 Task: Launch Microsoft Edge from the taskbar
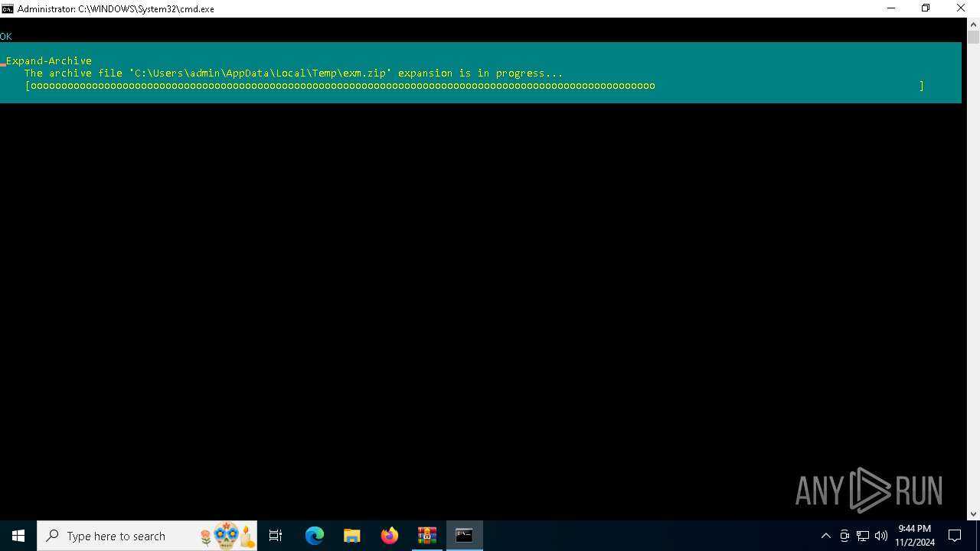click(315, 536)
